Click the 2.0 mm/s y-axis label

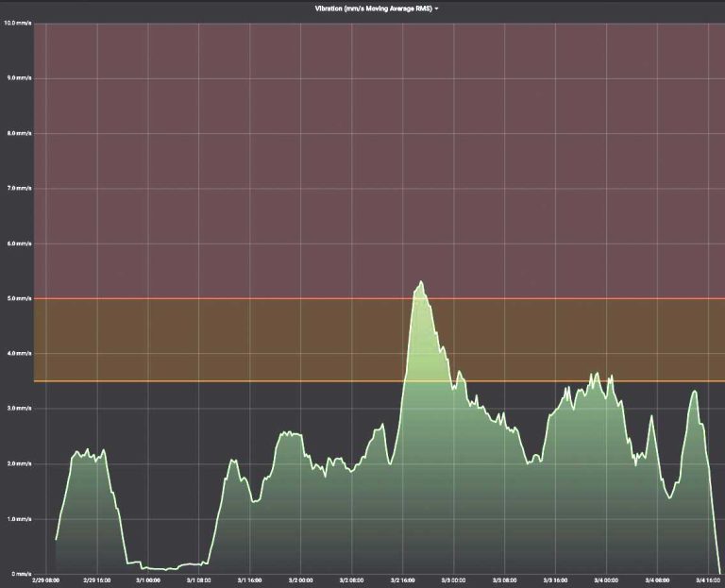[18, 463]
